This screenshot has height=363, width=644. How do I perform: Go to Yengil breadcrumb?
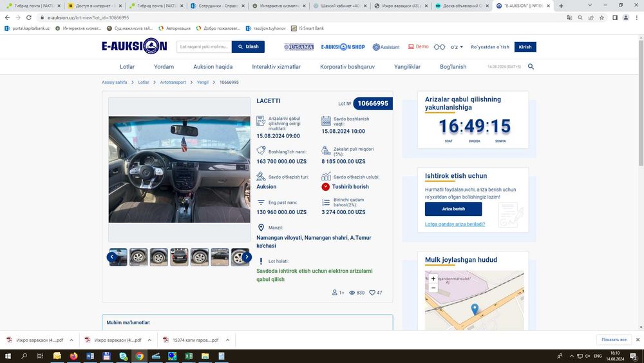click(202, 83)
